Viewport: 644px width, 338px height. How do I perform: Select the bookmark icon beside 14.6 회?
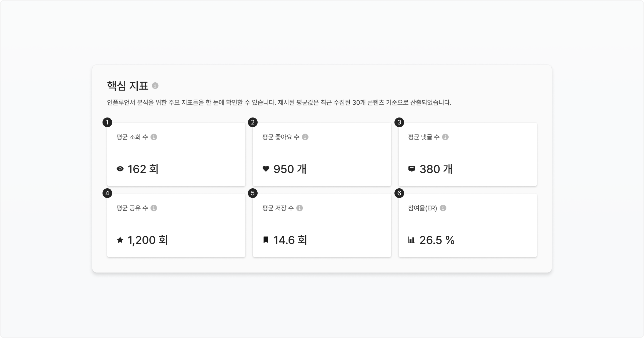coord(266,240)
